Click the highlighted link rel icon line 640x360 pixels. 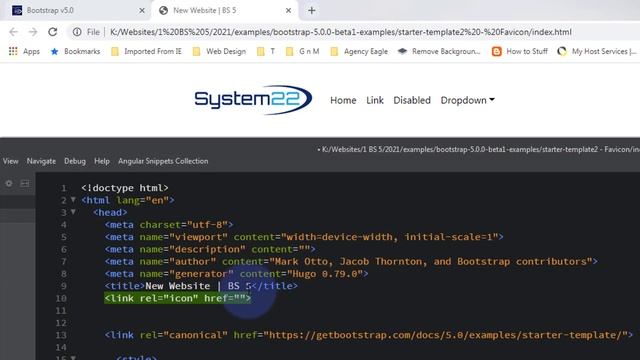click(x=178, y=298)
